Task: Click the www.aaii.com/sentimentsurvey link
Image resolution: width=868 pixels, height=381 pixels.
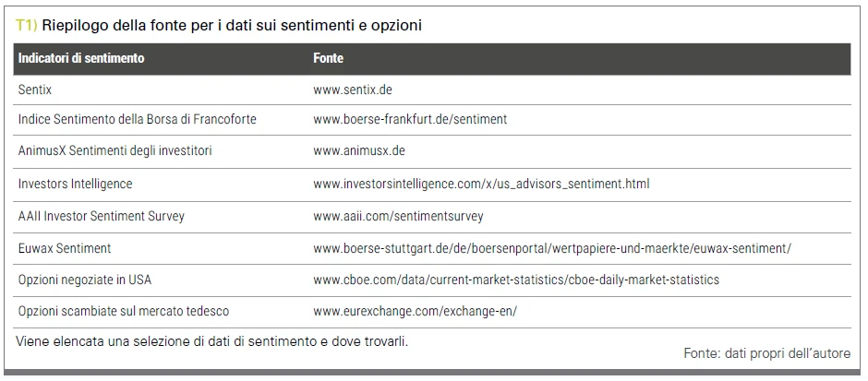Action: (x=398, y=216)
